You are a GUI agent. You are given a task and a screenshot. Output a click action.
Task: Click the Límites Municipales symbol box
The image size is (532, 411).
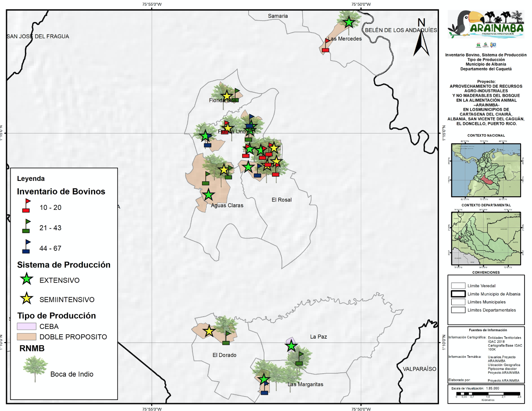pos(458,302)
